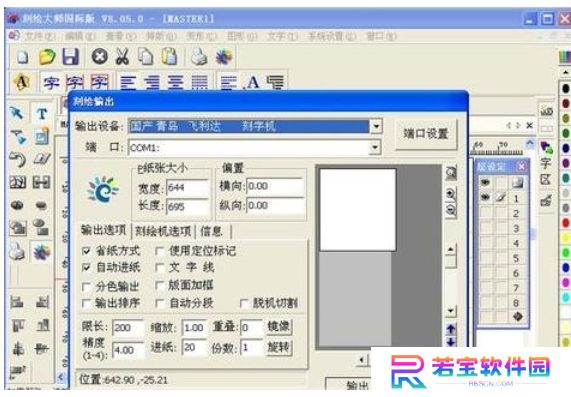The image size is (571, 397).
Task: Cut selection with the scissors icon
Action: coord(122,57)
